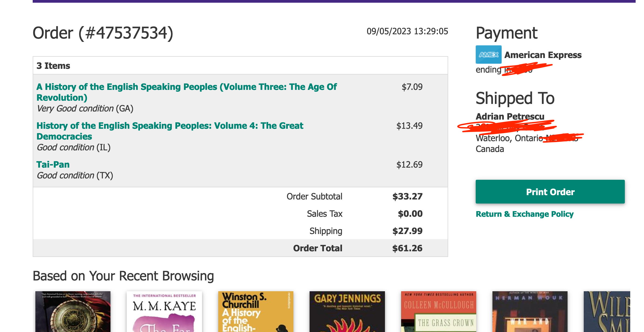Open the Volume Three Age Of Revolution book link
The image size is (644, 332).
187,92
